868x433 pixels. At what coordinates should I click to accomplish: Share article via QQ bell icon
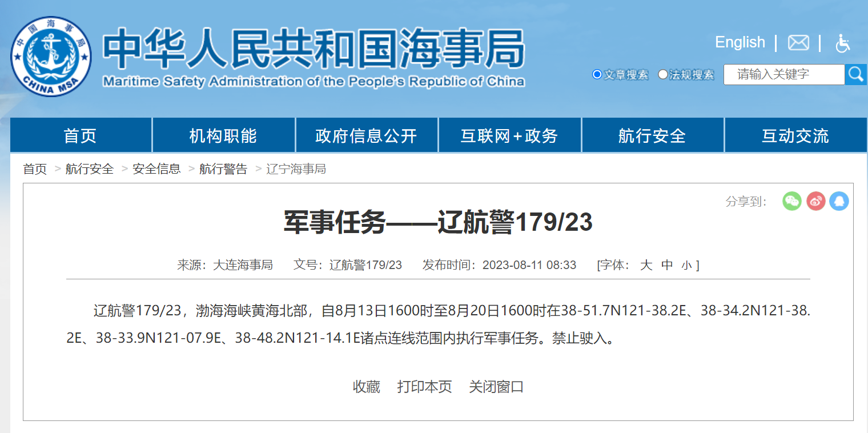[x=839, y=201]
